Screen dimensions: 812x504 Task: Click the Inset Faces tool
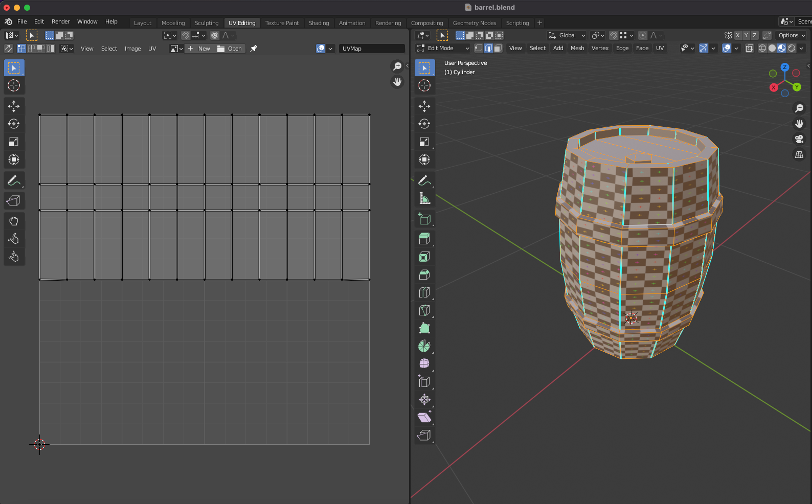424,257
